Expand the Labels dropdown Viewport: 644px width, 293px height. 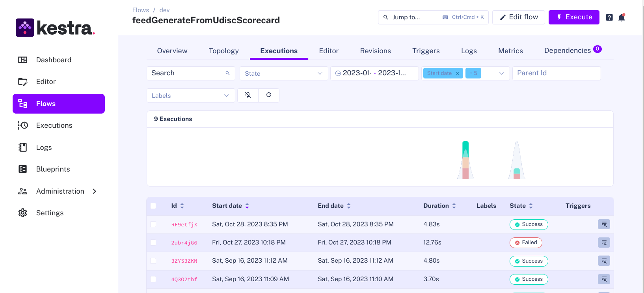(190, 95)
